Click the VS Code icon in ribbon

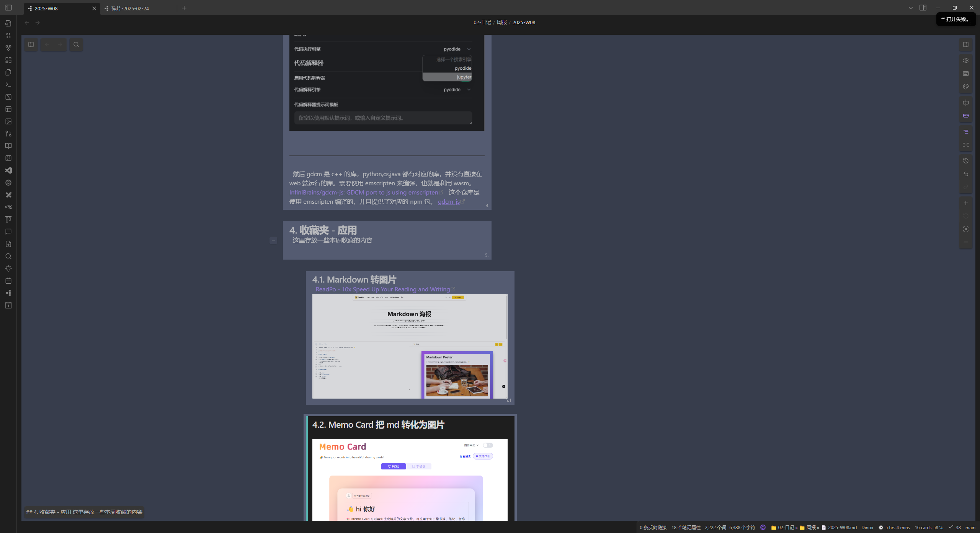pyautogui.click(x=8, y=170)
